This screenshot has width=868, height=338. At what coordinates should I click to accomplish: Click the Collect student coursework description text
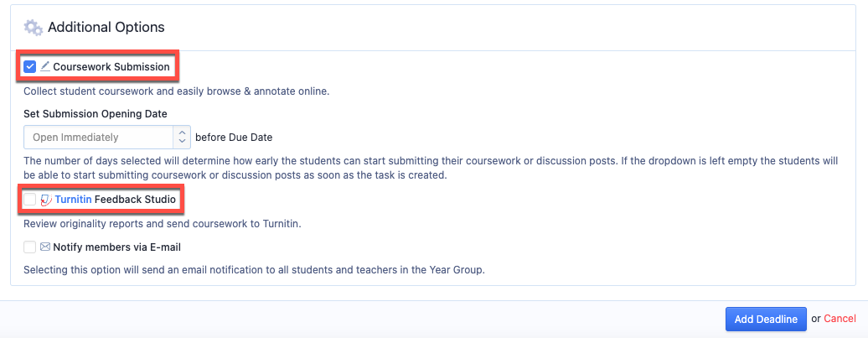click(x=177, y=91)
